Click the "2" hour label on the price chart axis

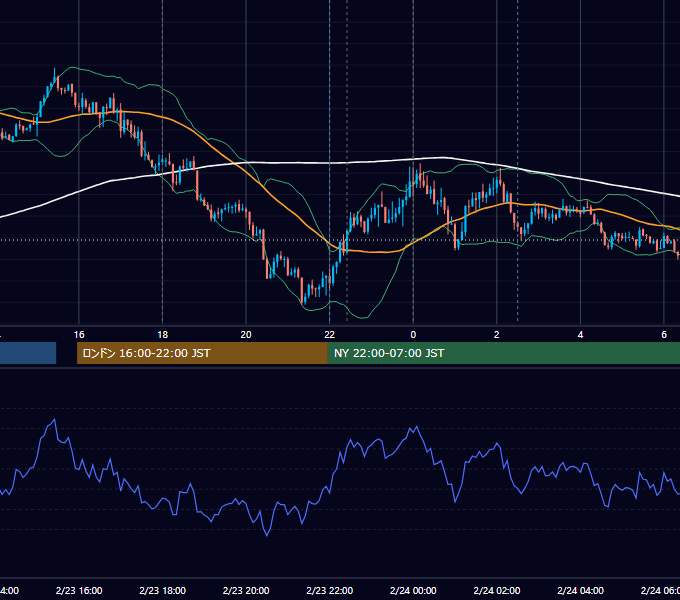pos(497,335)
